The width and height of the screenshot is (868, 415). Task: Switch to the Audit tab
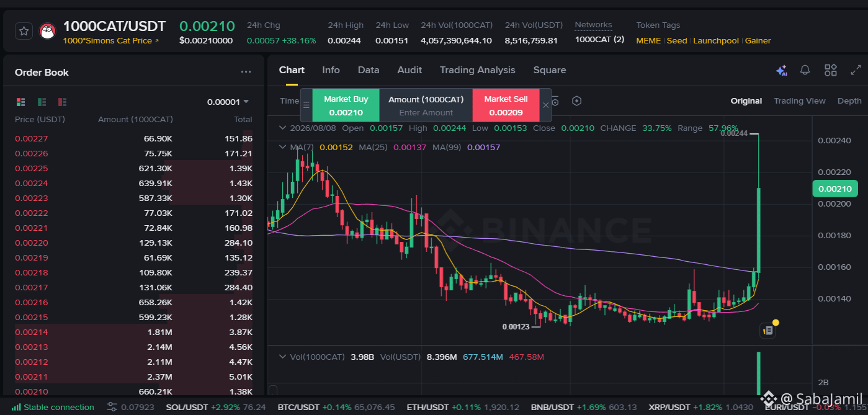click(x=409, y=70)
